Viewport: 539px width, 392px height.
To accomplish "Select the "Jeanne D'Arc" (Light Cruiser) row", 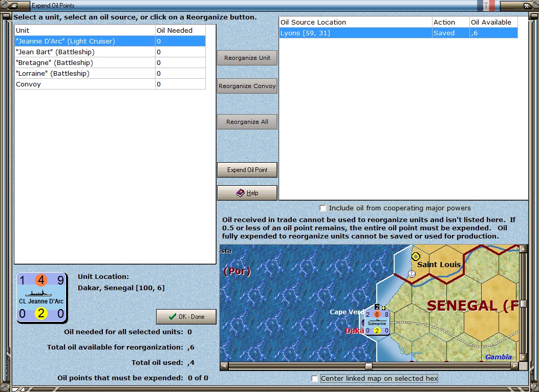I will (x=110, y=41).
